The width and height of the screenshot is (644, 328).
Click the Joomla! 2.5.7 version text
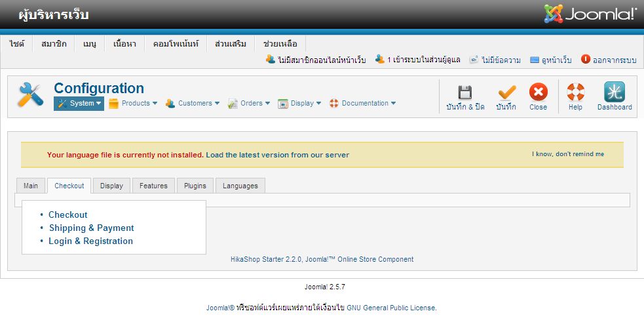pyautogui.click(x=324, y=287)
